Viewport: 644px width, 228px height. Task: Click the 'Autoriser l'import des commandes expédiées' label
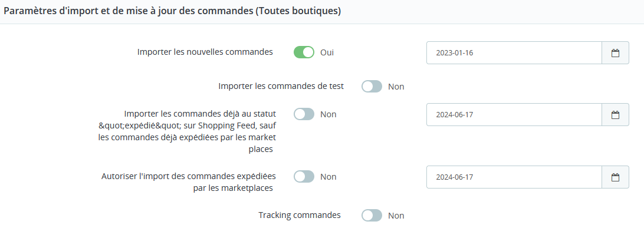point(188,182)
